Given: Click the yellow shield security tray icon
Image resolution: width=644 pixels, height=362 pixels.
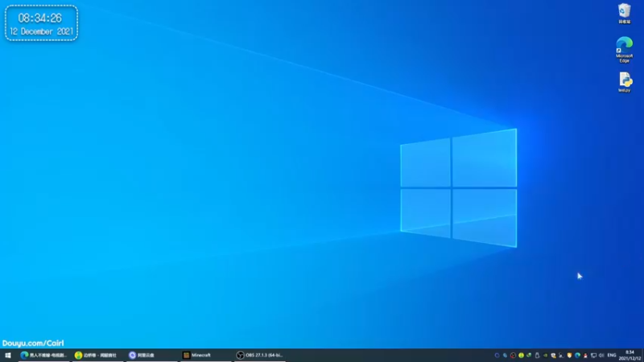Looking at the screenshot, I should click(x=569, y=356).
